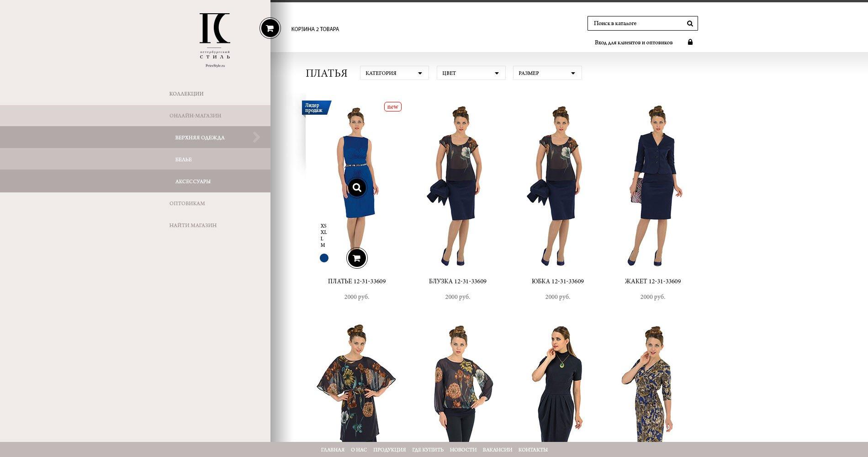This screenshot has height=457, width=868.
Task: Click the Поиск в каталоге search field
Action: pos(637,23)
